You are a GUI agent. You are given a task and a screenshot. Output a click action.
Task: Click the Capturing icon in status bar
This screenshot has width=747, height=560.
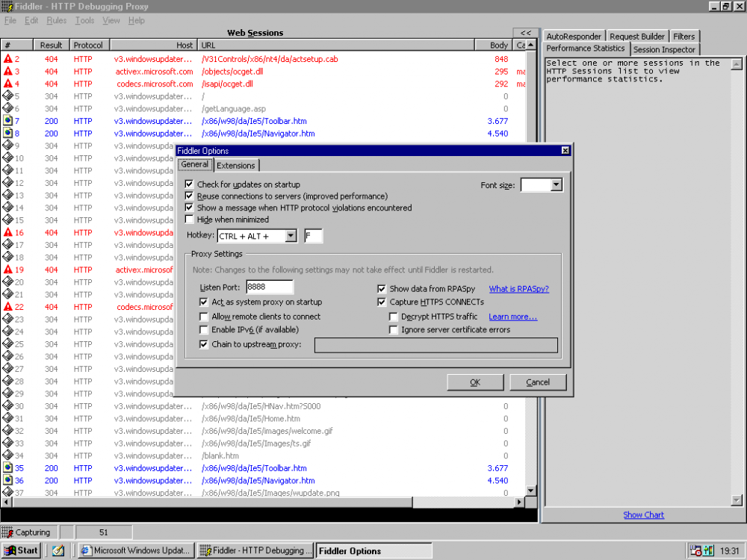pos(7,532)
